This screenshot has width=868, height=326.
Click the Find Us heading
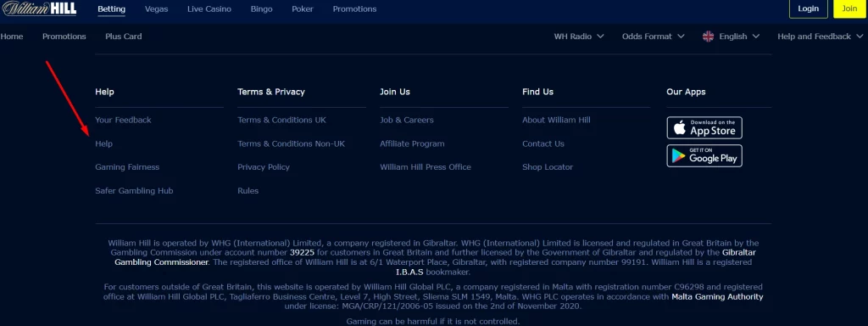[537, 92]
